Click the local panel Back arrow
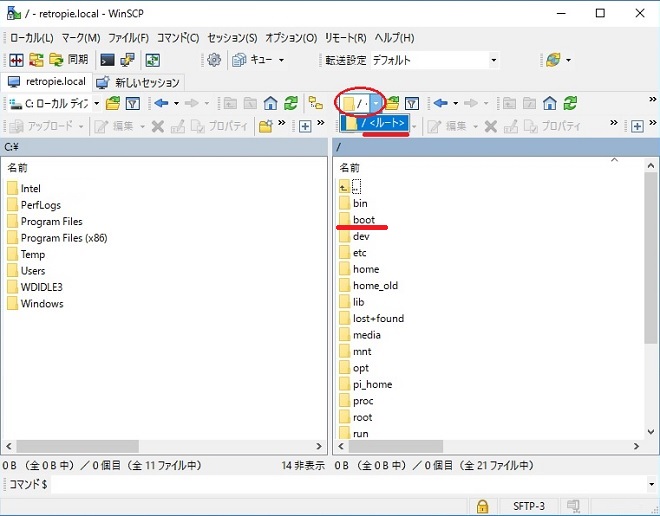The image size is (660, 516). [x=161, y=103]
